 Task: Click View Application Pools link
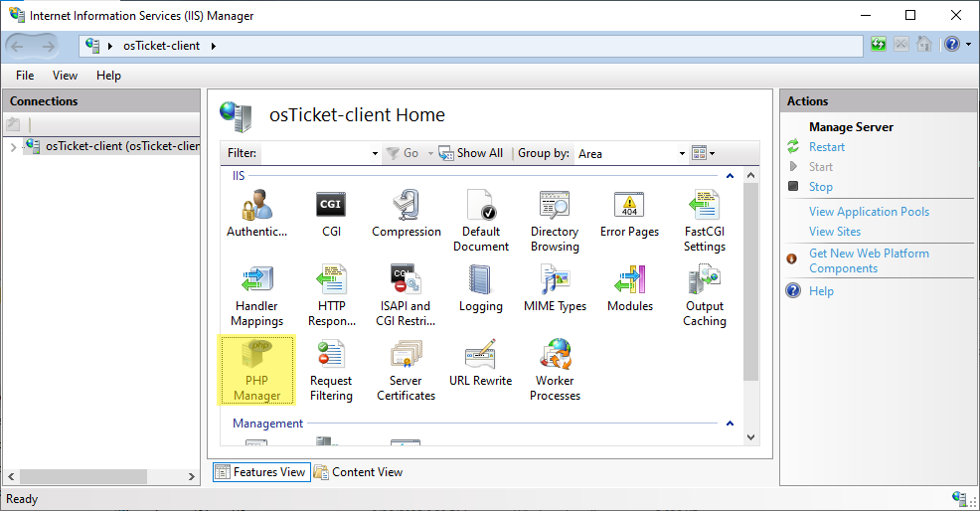point(869,212)
